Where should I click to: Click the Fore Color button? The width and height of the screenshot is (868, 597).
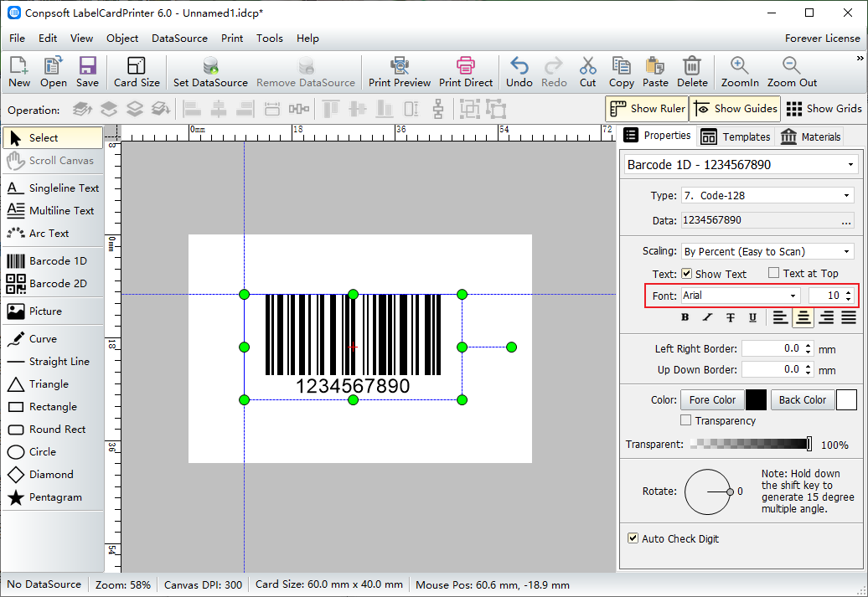[x=712, y=400]
